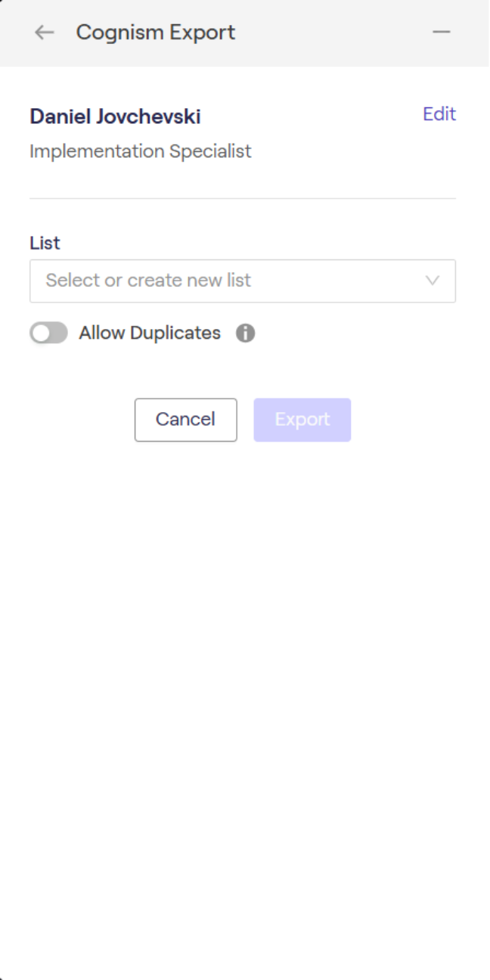This screenshot has height=980, width=490.
Task: Select Daniel Jovchevski's name
Action: tap(114, 116)
